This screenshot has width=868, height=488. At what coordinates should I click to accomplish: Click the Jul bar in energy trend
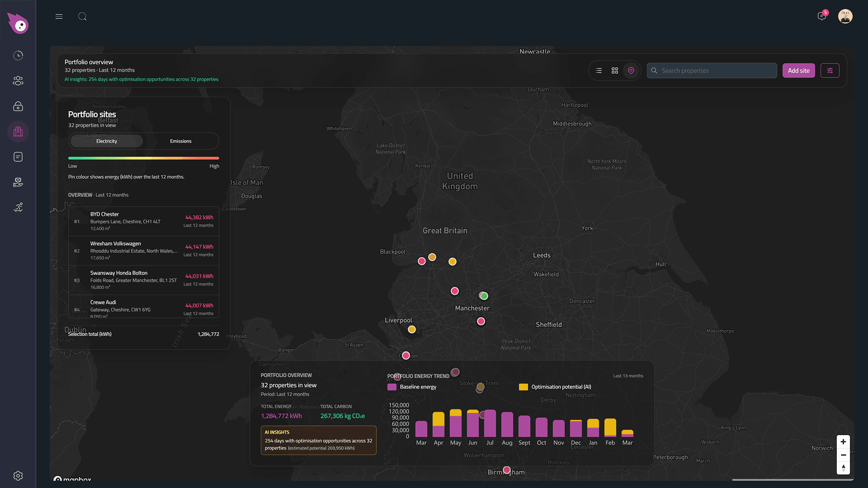click(490, 423)
